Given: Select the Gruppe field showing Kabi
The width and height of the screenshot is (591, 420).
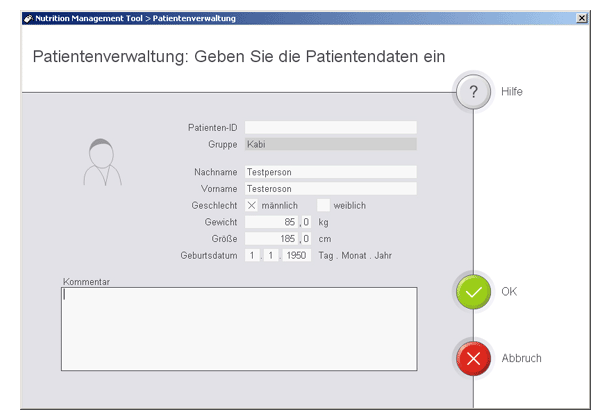Looking at the screenshot, I should click(331, 144).
